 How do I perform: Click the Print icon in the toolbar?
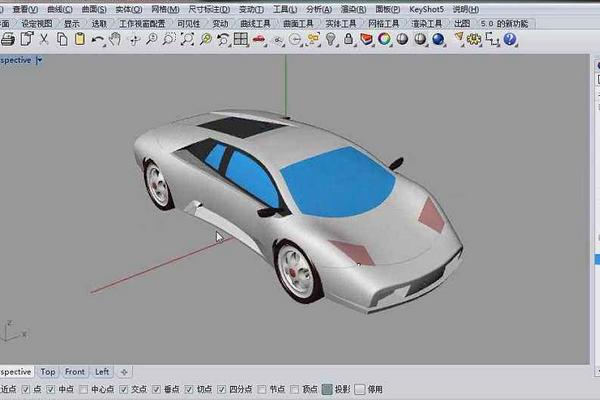pos(7,39)
